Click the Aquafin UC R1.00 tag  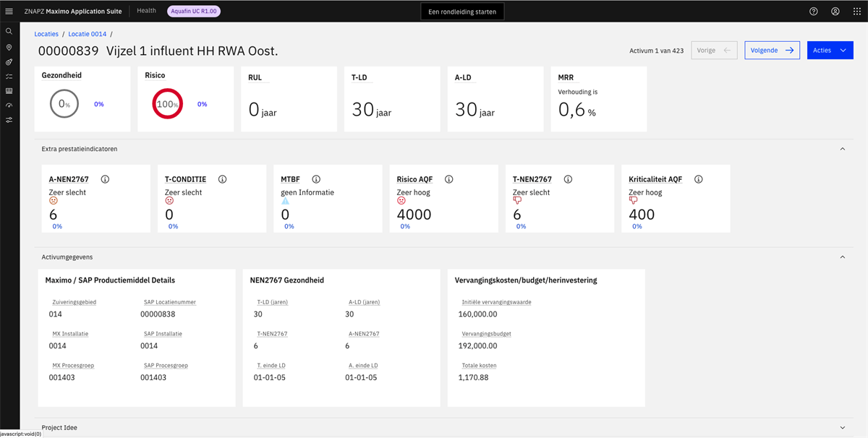pyautogui.click(x=193, y=12)
